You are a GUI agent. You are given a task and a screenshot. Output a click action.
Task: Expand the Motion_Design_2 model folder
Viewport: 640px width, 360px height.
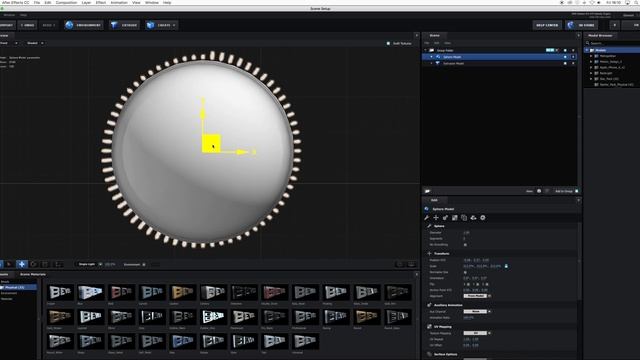[x=591, y=62]
